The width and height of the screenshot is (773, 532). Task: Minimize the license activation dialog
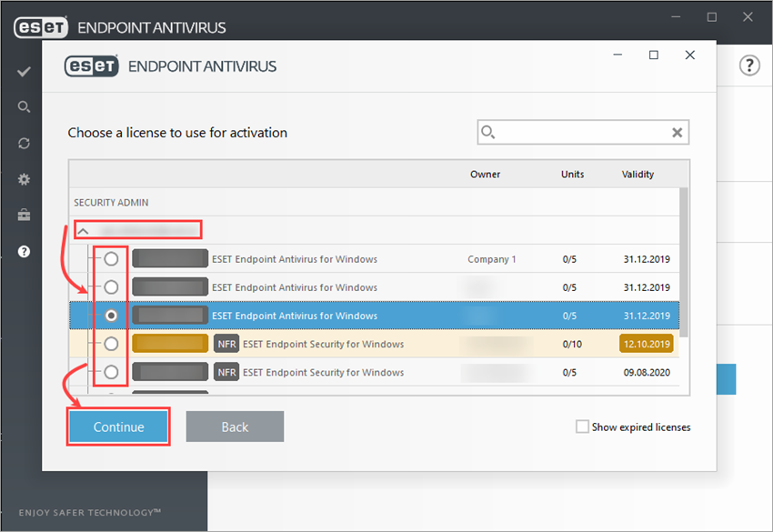617,55
